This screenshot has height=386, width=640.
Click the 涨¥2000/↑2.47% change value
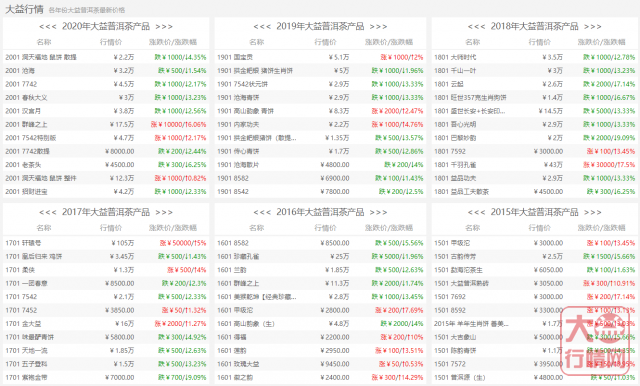pos(397,111)
